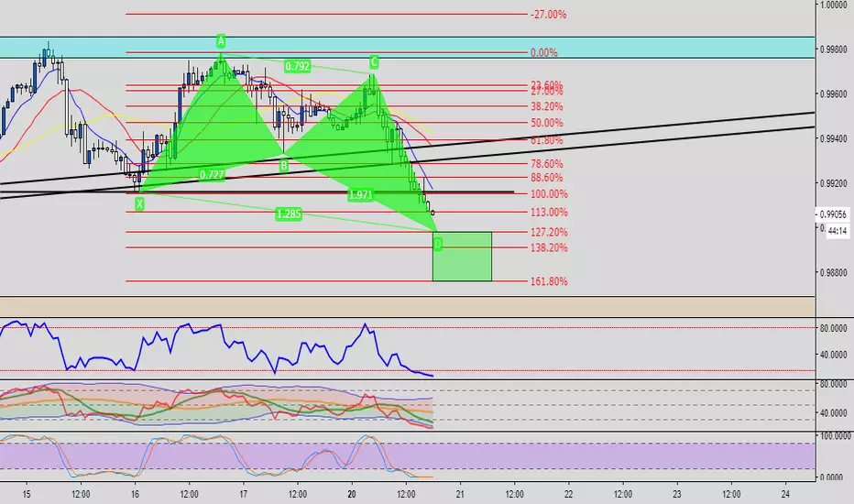Select date 22 on the time axis
Screen dimensions: 854x504
(x=569, y=494)
